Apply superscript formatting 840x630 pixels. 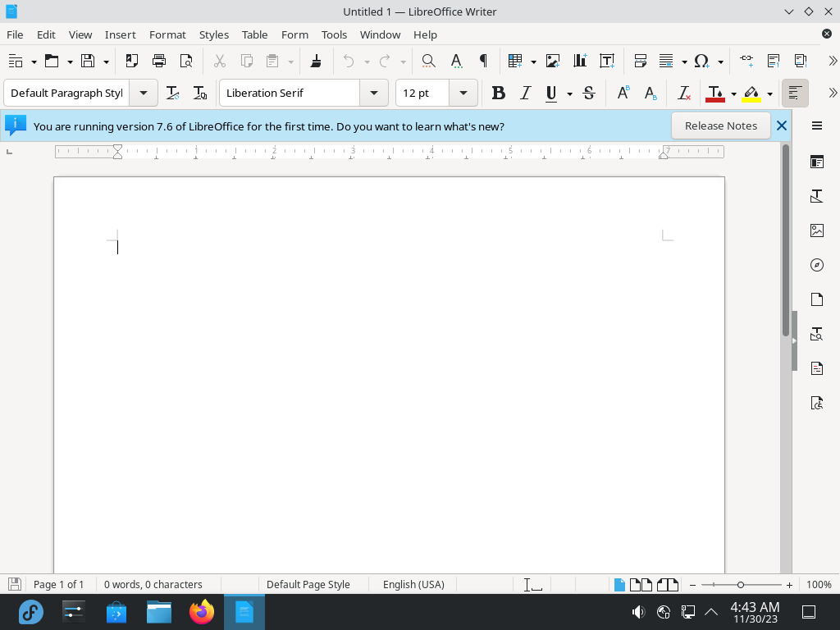click(623, 94)
